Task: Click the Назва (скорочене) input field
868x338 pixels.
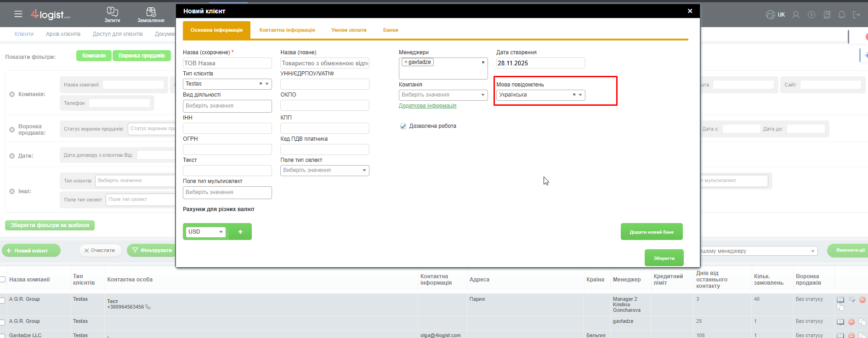Action: 227,63
